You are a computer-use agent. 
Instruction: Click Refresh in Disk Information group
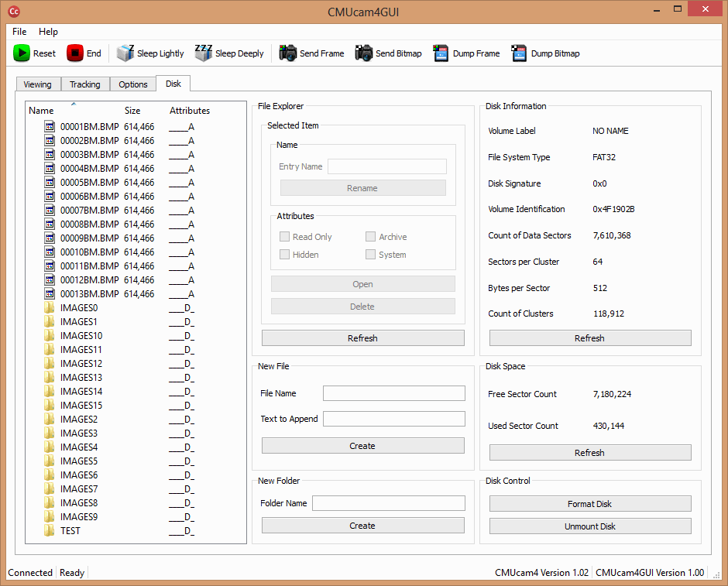click(590, 338)
